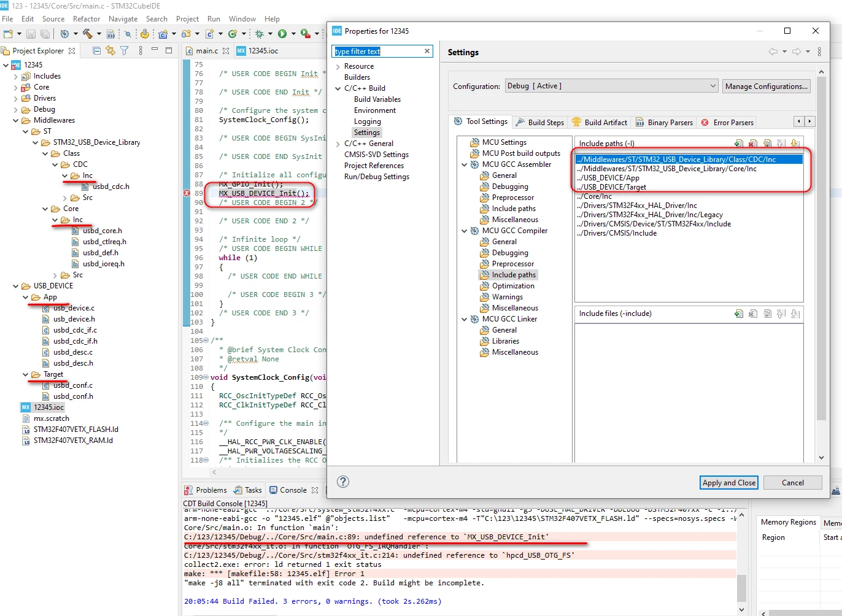This screenshot has width=842, height=616.
Task: Click Delete icon for Include paths (-I)
Action: pyautogui.click(x=753, y=144)
